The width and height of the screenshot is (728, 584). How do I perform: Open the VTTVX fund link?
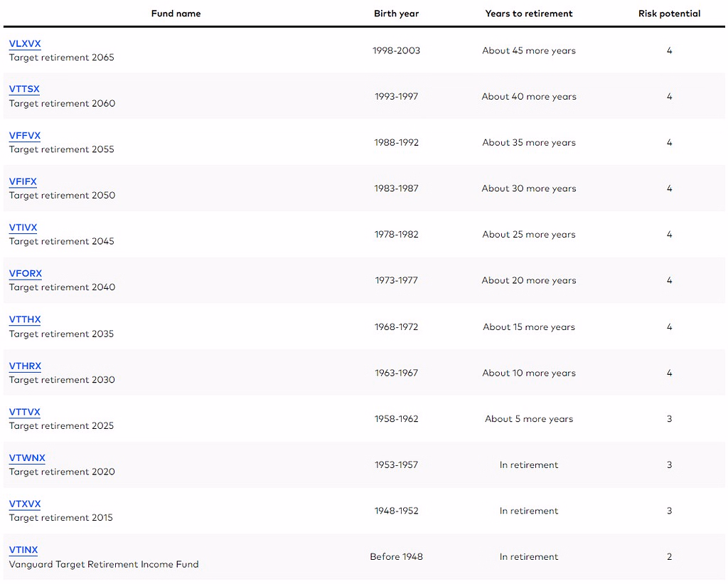click(x=25, y=412)
